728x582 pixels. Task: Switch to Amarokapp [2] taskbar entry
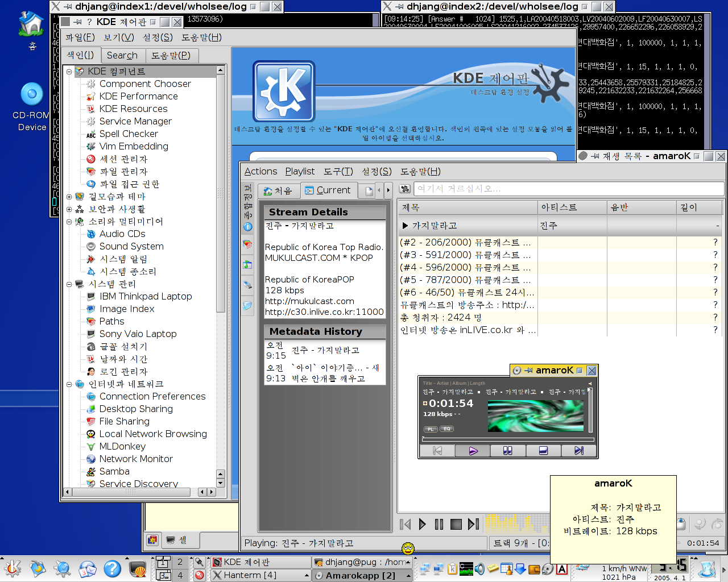pyautogui.click(x=362, y=575)
